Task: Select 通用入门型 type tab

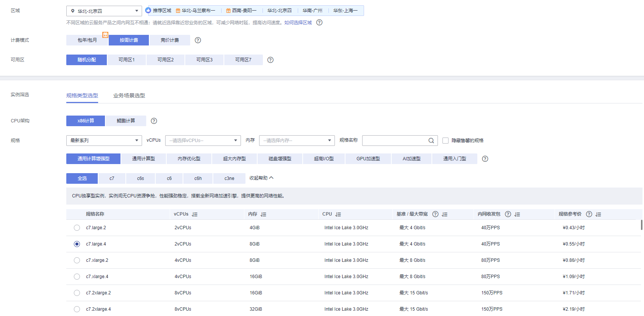Action: tap(455, 159)
